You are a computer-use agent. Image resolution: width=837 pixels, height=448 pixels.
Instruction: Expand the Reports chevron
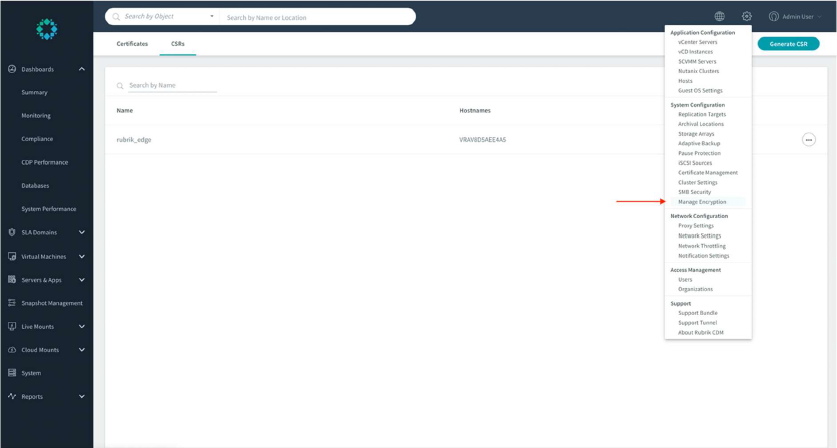point(82,396)
